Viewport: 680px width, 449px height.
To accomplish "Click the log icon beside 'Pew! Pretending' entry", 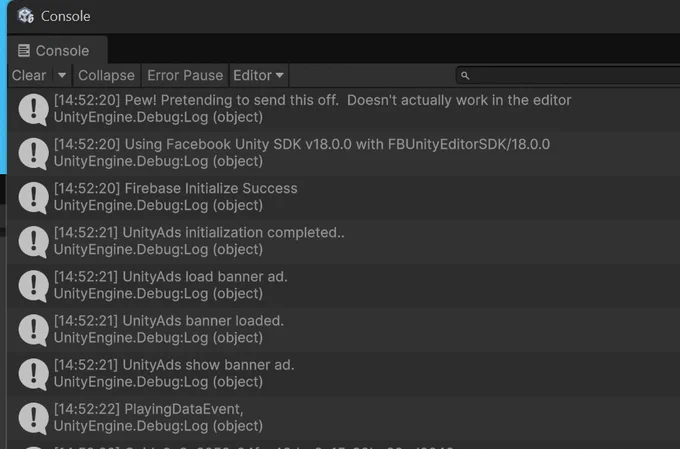I will (33, 109).
